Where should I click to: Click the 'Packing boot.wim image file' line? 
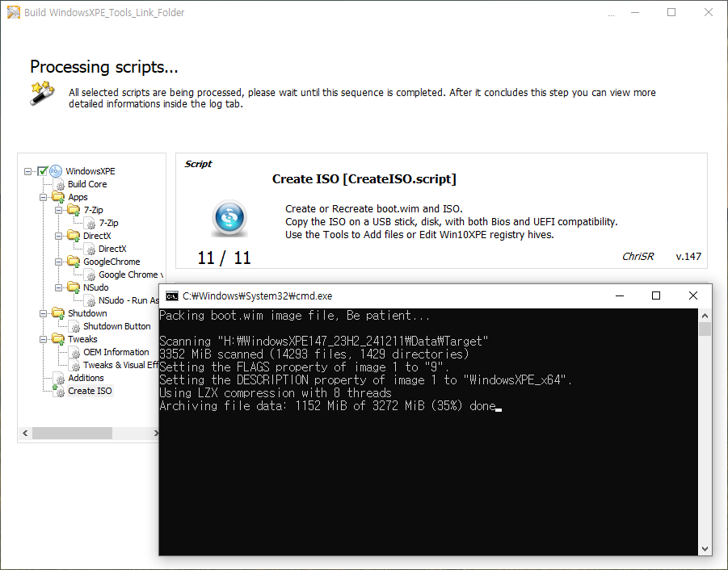point(294,316)
